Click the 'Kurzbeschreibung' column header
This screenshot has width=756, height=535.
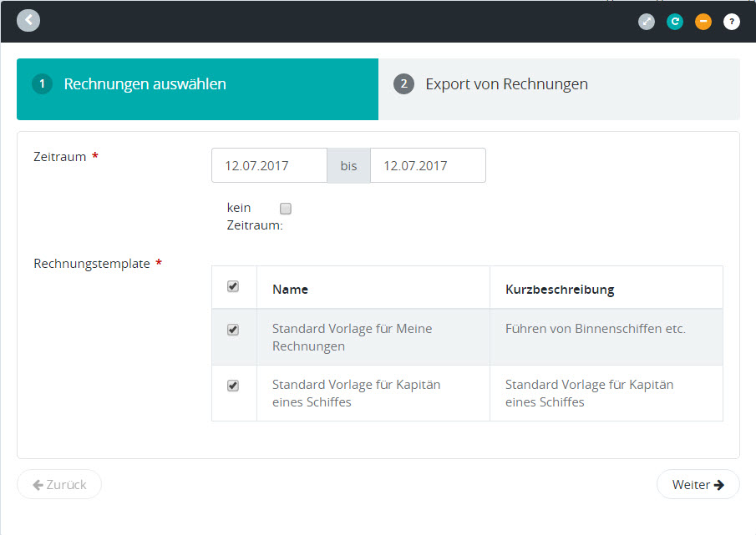(560, 290)
